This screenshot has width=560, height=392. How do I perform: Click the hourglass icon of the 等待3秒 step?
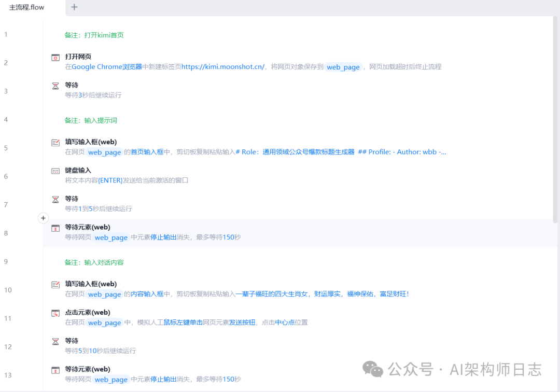55,86
